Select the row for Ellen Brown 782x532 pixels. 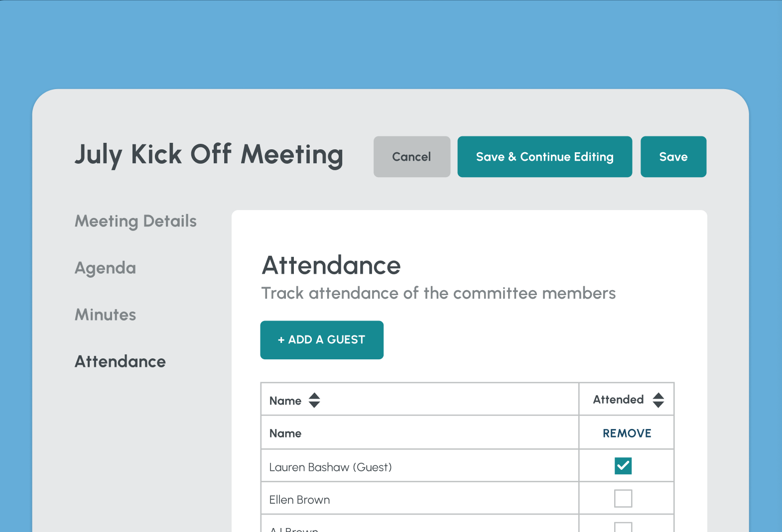299,499
